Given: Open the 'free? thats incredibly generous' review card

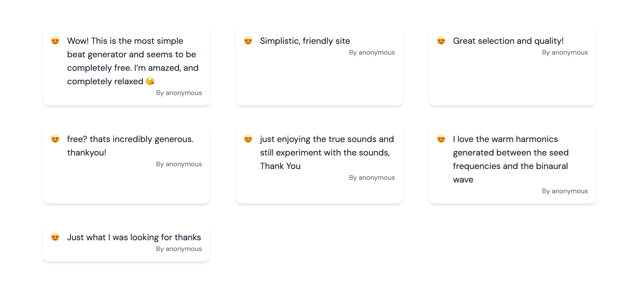Looking at the screenshot, I should tap(126, 165).
